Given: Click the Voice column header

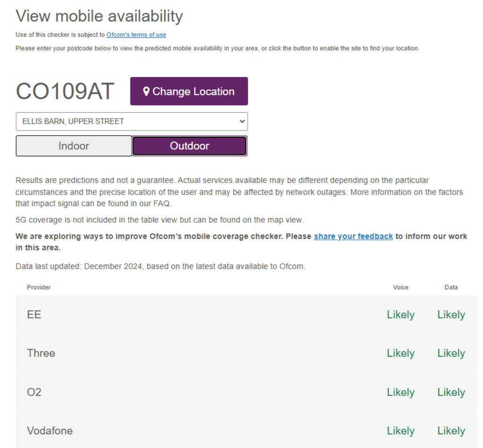Looking at the screenshot, I should coord(400,287).
